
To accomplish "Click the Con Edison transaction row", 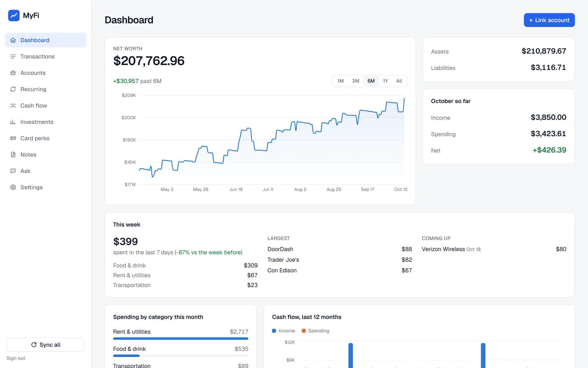I will (x=340, y=270).
